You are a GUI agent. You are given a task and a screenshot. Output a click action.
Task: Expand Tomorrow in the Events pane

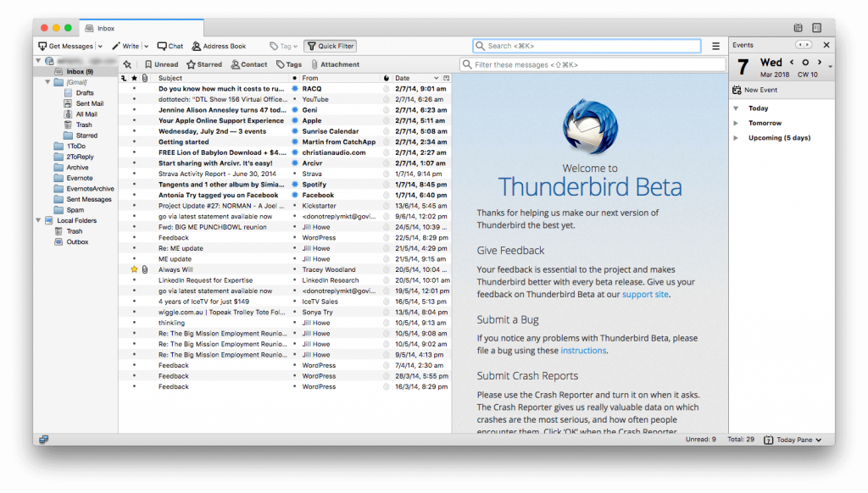[735, 123]
